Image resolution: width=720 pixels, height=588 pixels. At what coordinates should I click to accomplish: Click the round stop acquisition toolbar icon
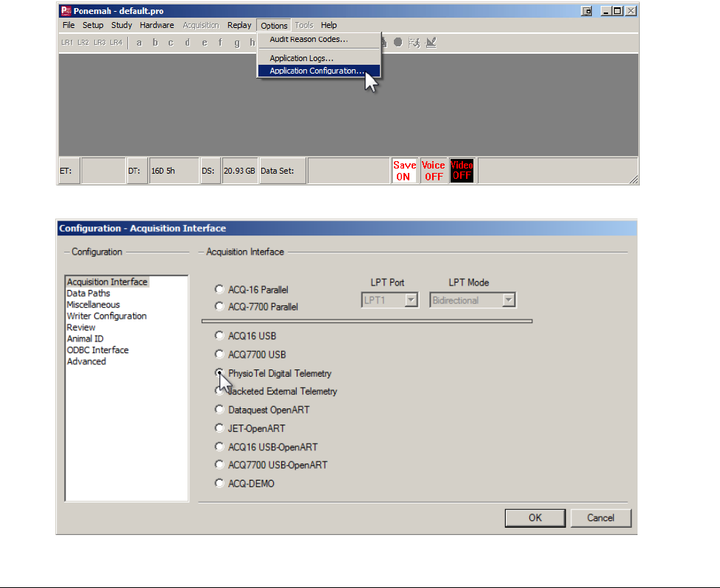point(398,43)
